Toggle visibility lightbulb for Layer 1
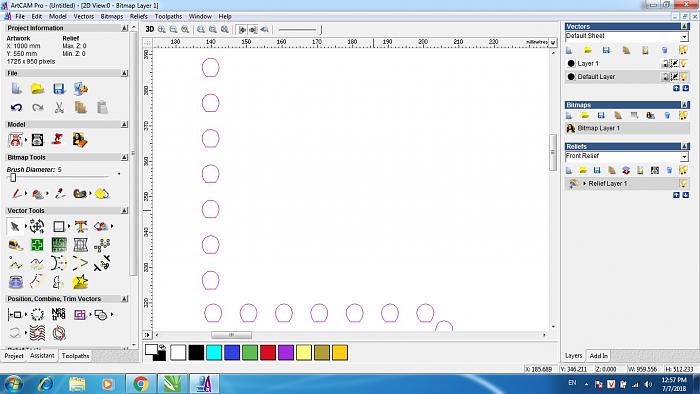 [683, 63]
